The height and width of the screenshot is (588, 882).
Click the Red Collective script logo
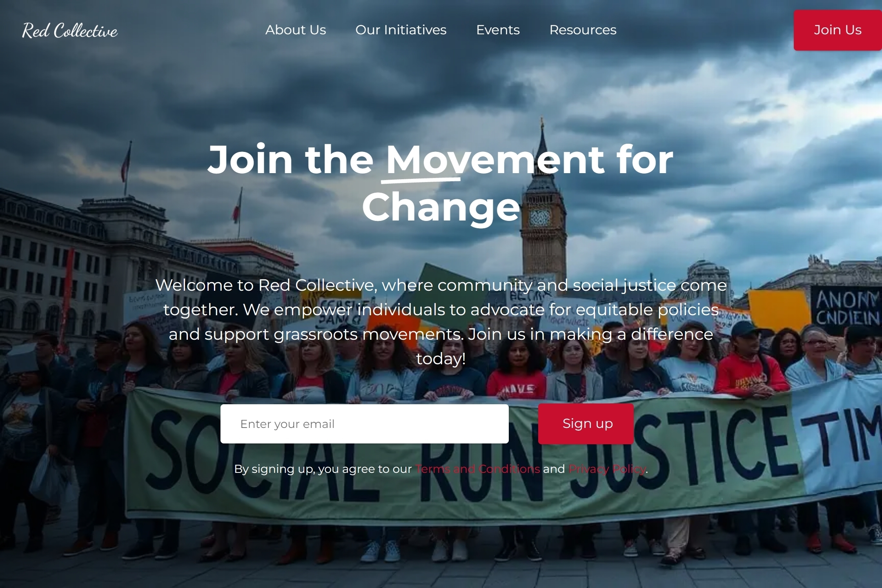pos(70,30)
